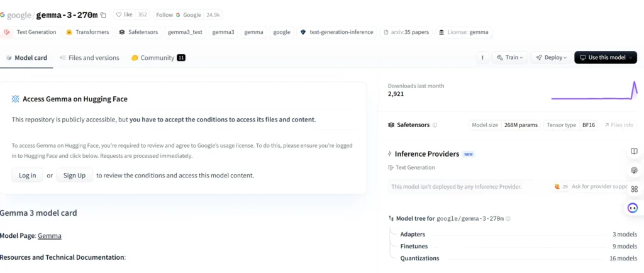
Task: Click the Log in button
Action: tap(28, 175)
